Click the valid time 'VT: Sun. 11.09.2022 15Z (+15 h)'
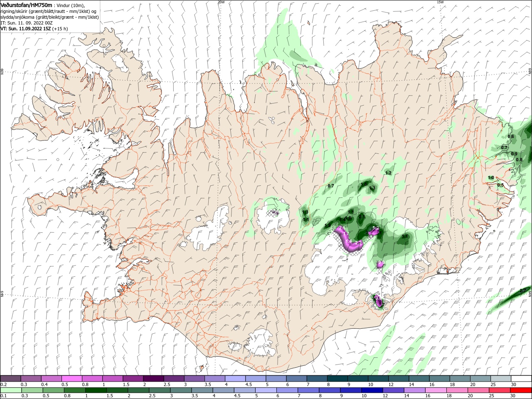 34,29
